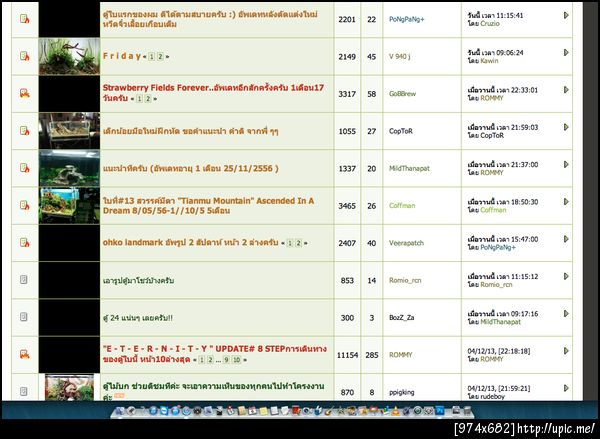Click the view count 11154
Viewport: 600px width, 439px height.
(347, 355)
